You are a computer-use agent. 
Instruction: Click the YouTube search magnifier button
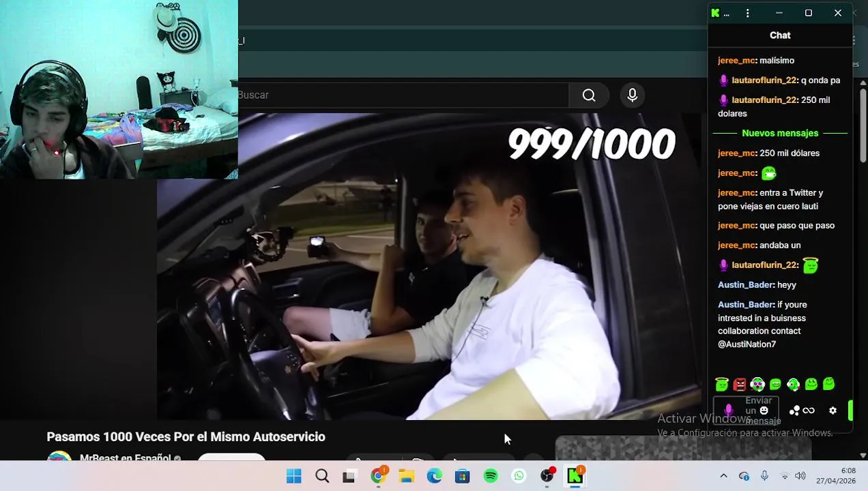(589, 95)
